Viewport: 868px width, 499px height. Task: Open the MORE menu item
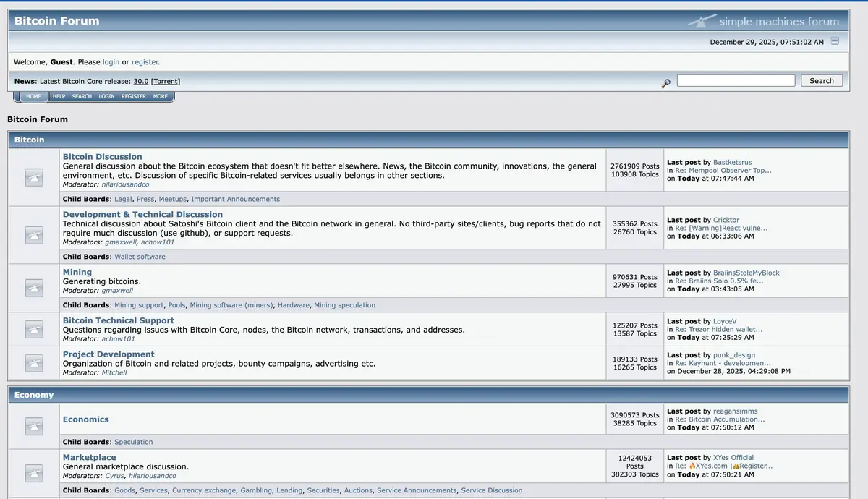[161, 96]
